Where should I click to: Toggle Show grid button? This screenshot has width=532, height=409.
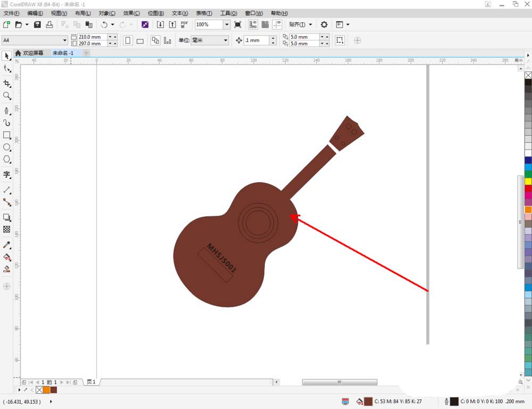pos(265,24)
